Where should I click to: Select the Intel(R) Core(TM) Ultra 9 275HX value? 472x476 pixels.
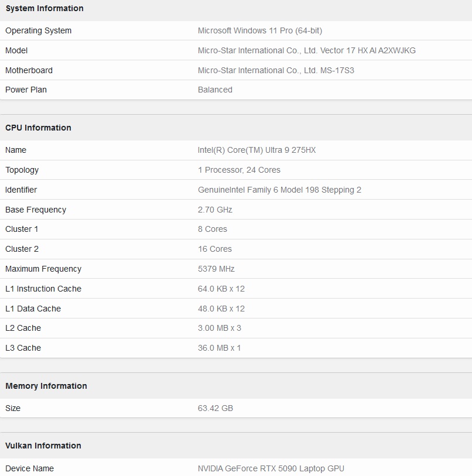click(256, 150)
